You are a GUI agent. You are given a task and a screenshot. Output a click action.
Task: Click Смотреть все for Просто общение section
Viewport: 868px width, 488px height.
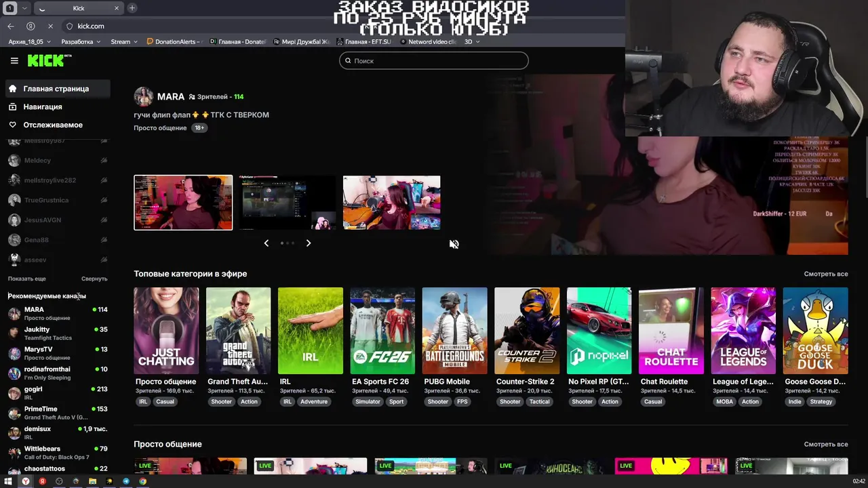point(826,444)
